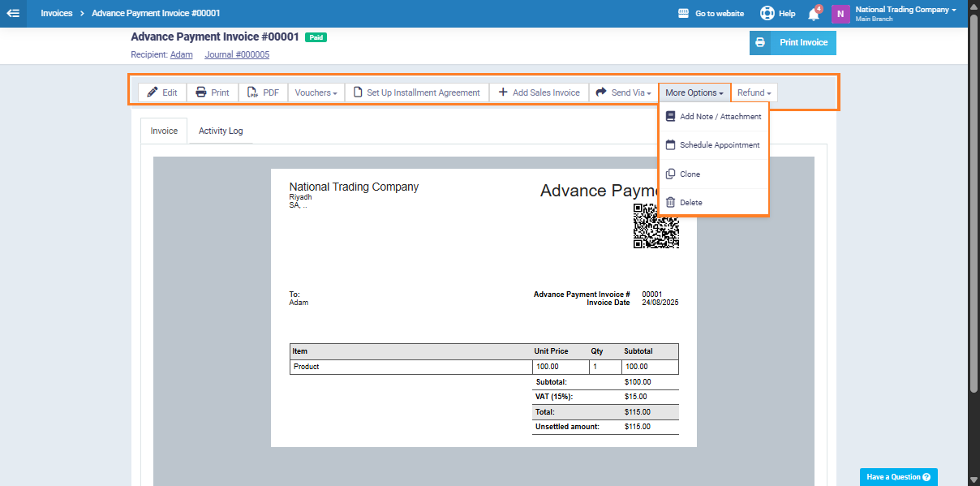This screenshot has width=980, height=486.
Task: Click the blue Print Invoice button
Action: click(x=793, y=43)
